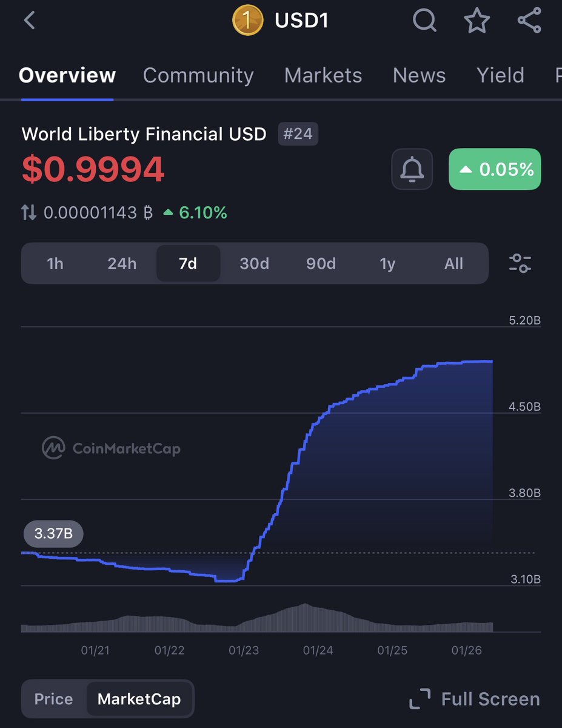Screen dimensions: 562x728
Task: Select the 1y chart range
Action: [x=387, y=264]
